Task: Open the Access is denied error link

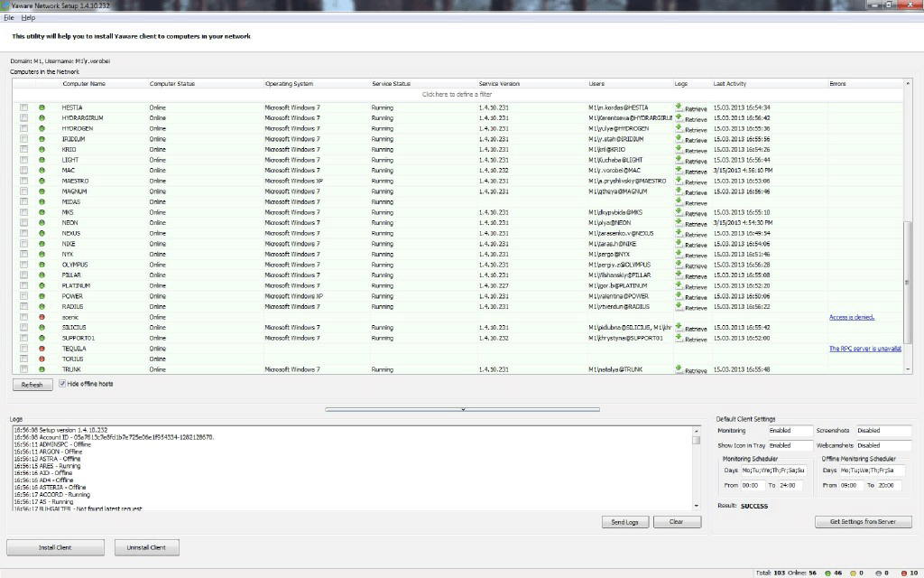Action: click(852, 317)
